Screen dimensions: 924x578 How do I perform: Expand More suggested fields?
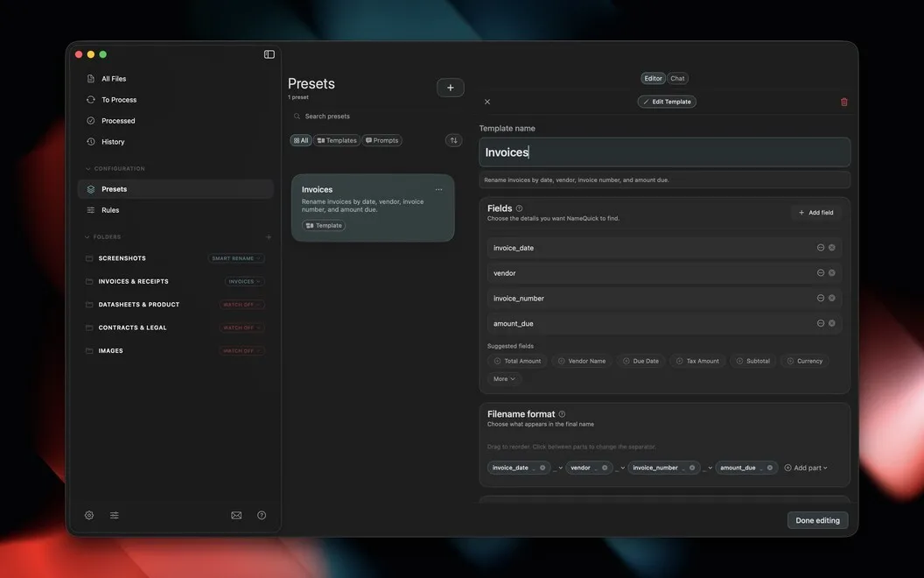[504, 378]
